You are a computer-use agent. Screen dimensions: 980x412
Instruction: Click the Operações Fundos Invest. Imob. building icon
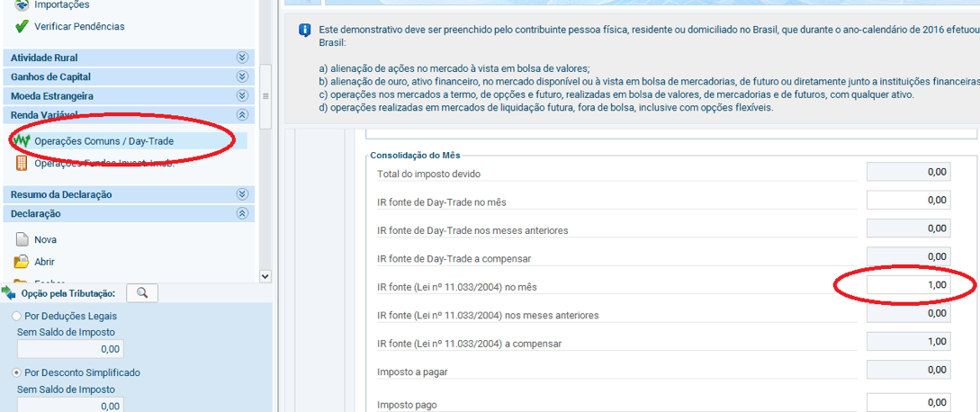22,163
